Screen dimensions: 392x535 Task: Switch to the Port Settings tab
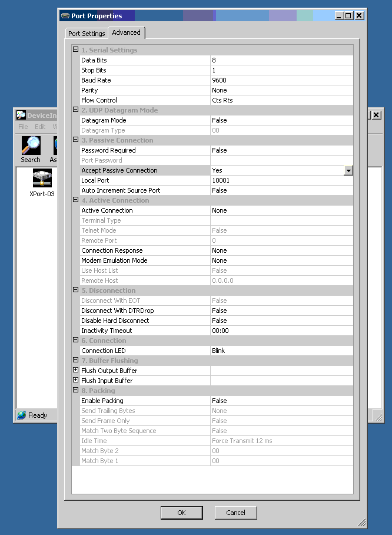click(87, 34)
